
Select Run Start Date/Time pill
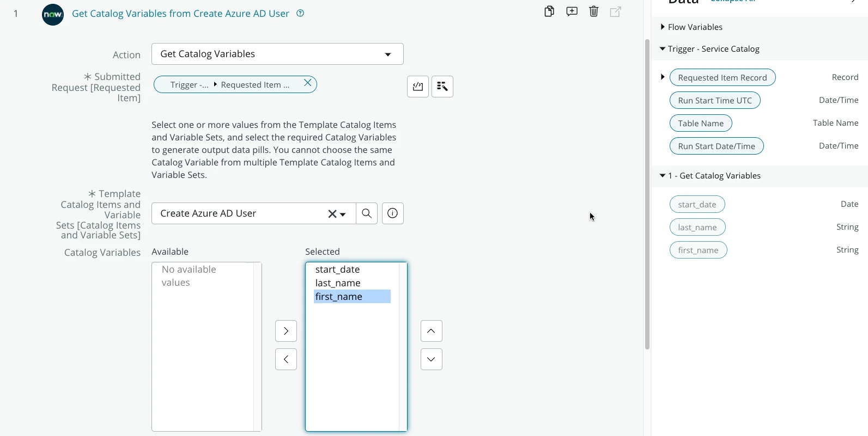[717, 146]
